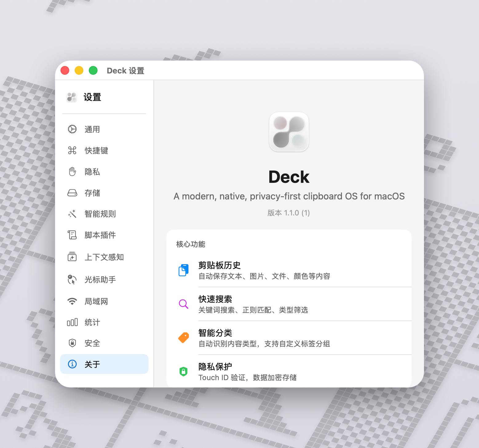Click the orange tag icon for 智能分类
The image size is (479, 448).
tap(184, 337)
